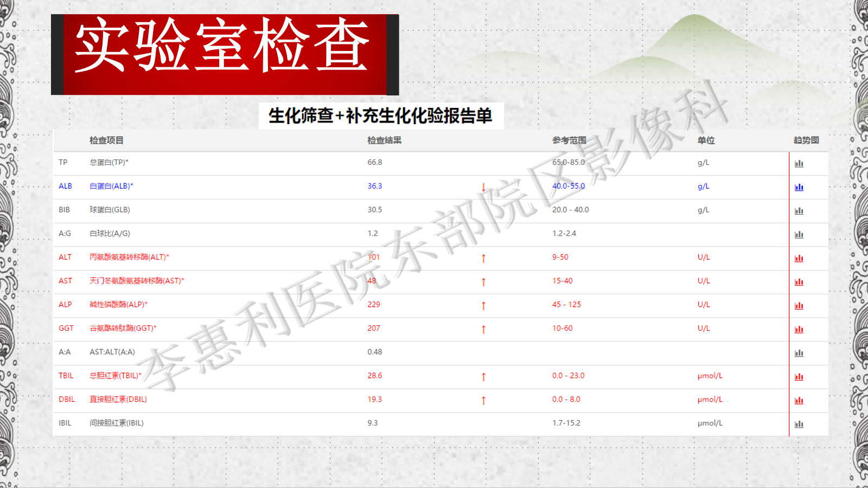
Task: Click the up arrow in GGT row
Action: click(x=483, y=330)
